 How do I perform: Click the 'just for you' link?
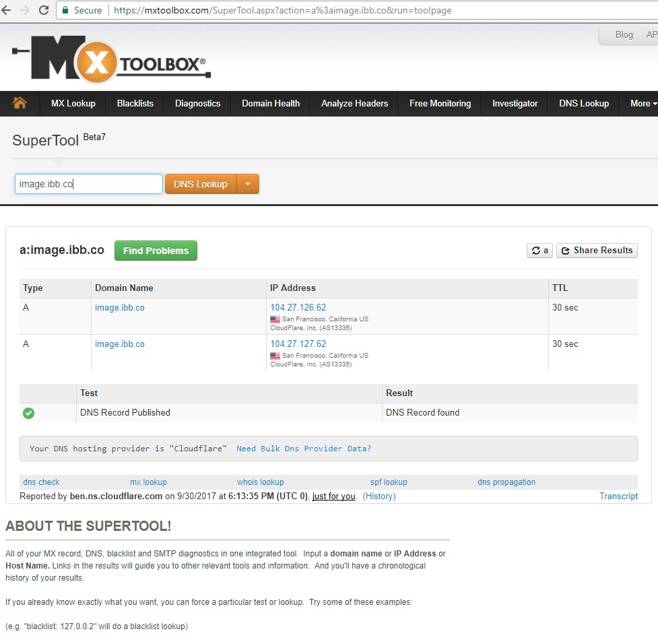click(333, 496)
